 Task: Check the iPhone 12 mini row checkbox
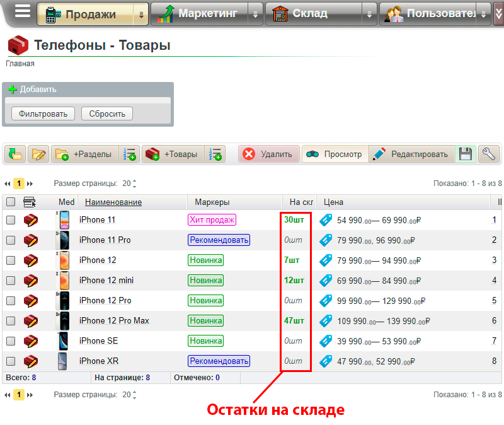point(11,281)
